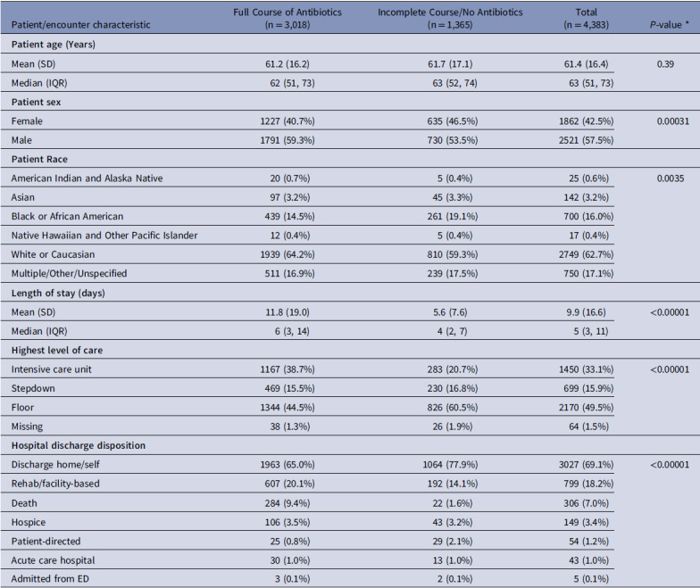Select the Full Course of Antibiotics header
Viewport: 700px width, 588px height.
click(x=287, y=18)
